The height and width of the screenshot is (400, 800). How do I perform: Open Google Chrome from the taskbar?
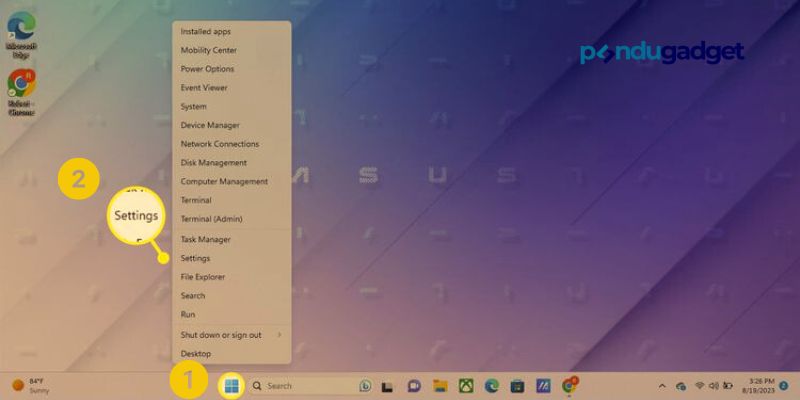pos(569,386)
